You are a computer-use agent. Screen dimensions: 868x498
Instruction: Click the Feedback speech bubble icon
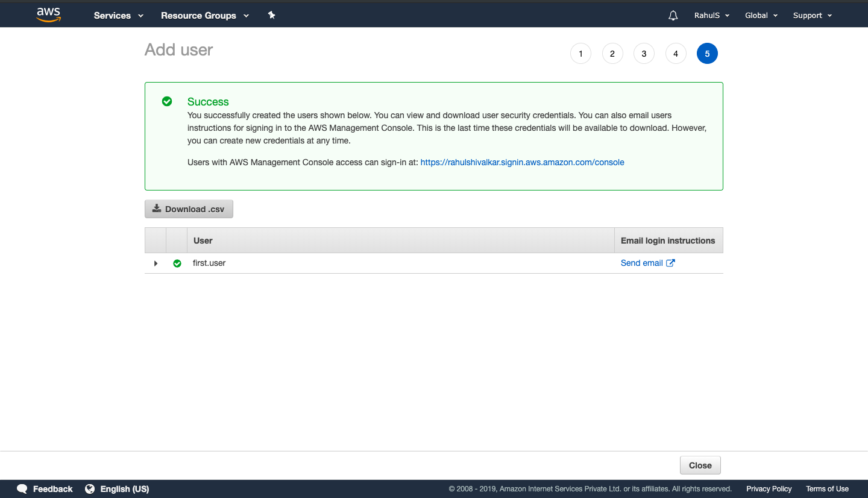click(22, 488)
